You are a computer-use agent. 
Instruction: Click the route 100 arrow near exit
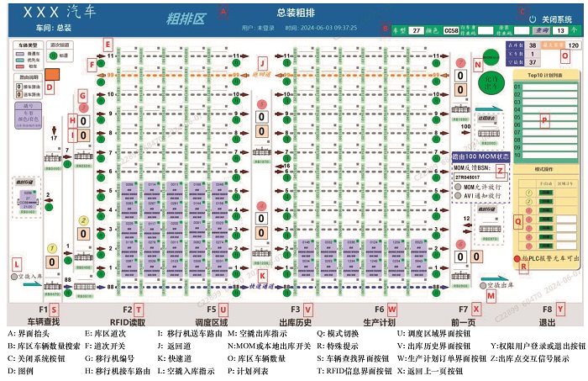click(x=465, y=133)
